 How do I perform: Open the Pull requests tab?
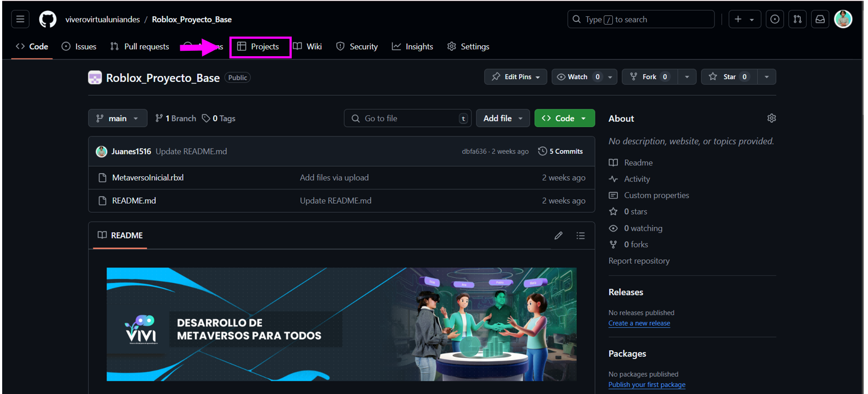[140, 46]
